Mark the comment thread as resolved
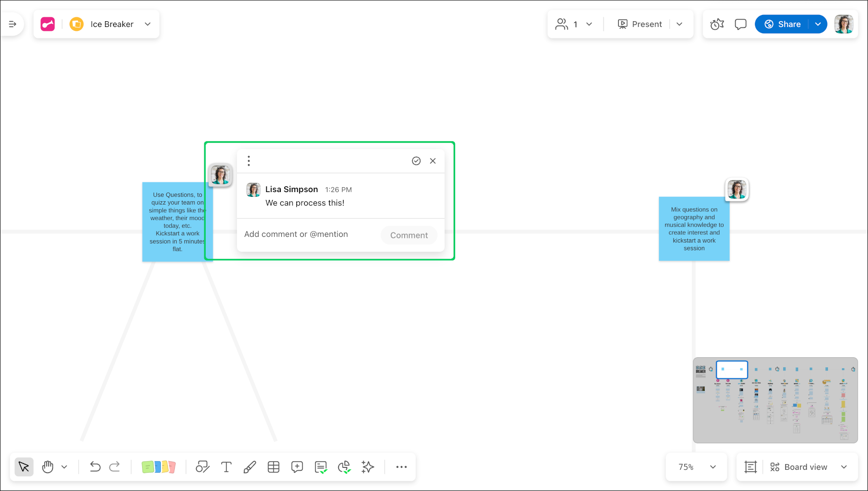Image resolution: width=868 pixels, height=491 pixels. [x=416, y=161]
